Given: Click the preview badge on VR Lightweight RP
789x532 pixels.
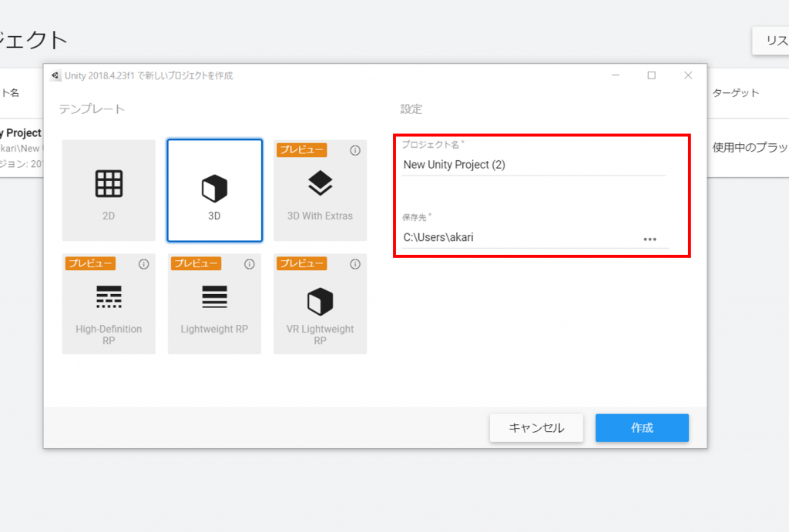Looking at the screenshot, I should [302, 263].
